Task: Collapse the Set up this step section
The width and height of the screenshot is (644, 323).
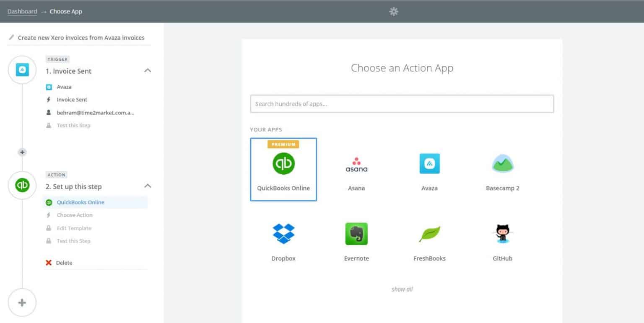Action: click(x=148, y=185)
